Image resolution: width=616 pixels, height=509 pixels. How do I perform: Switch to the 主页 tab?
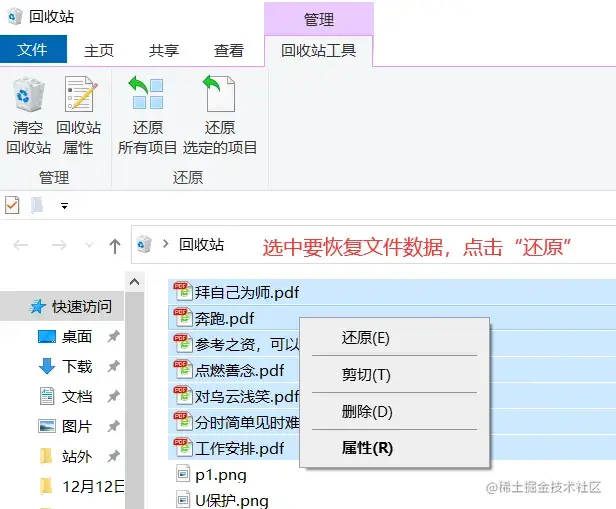99,50
